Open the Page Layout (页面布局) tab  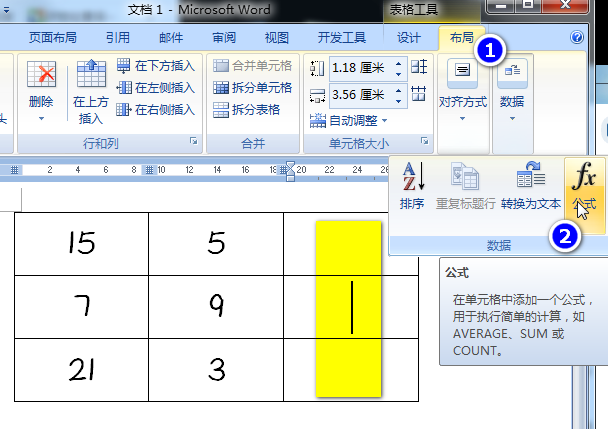pos(53,38)
